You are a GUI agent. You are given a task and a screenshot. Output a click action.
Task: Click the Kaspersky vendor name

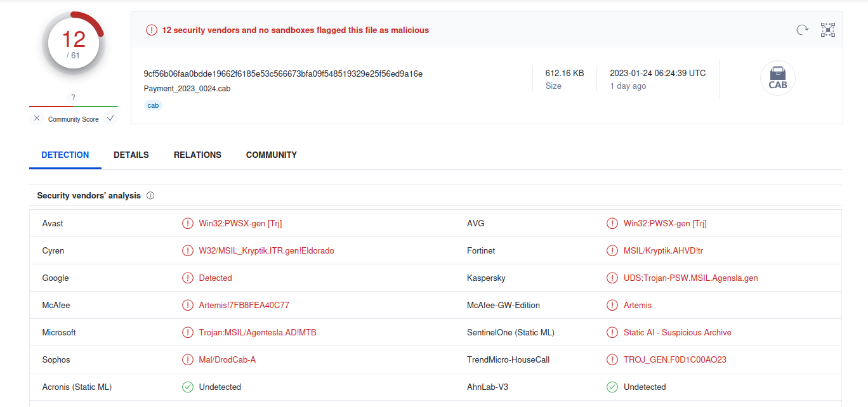(486, 278)
